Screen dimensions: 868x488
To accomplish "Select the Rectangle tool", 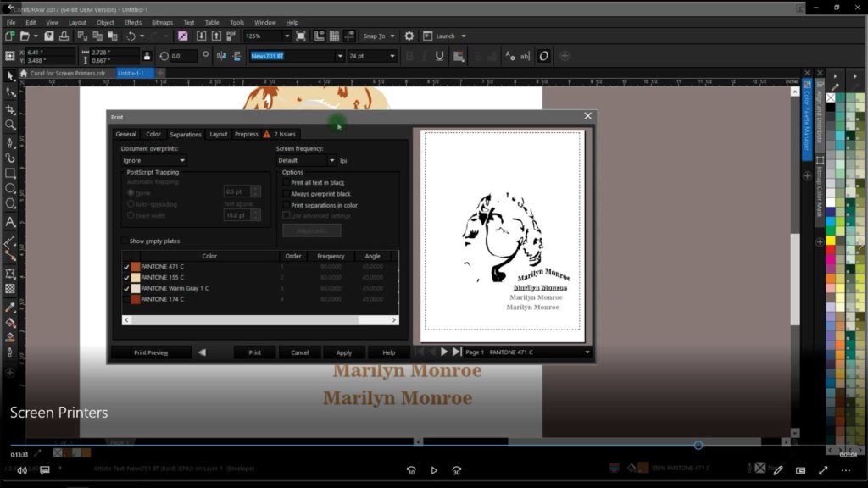I will tap(10, 173).
